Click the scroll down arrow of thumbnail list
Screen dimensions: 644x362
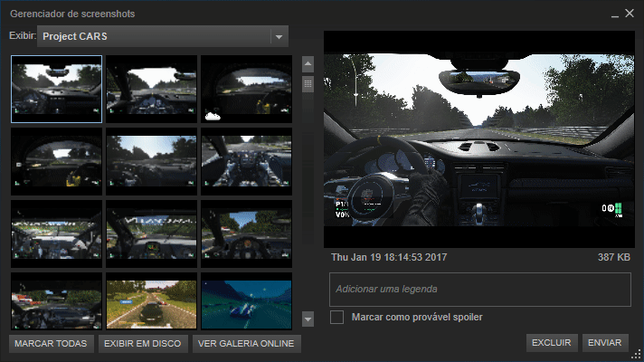pos(308,319)
